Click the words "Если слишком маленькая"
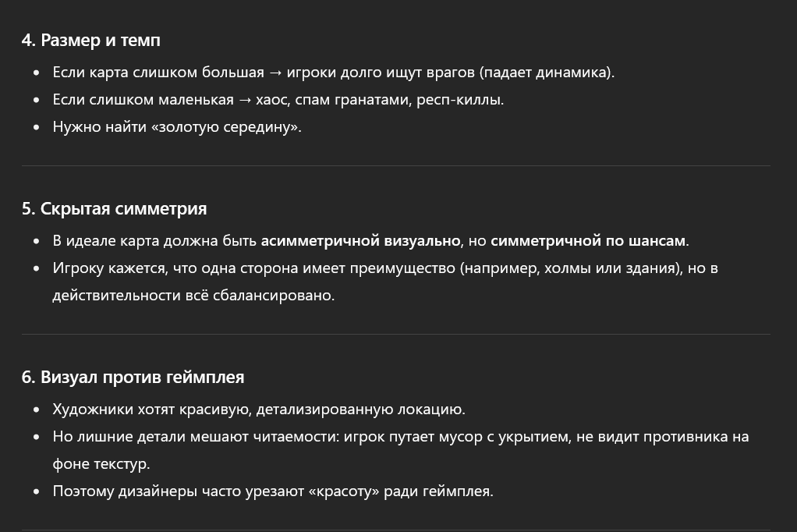797x532 pixels. [x=143, y=100]
